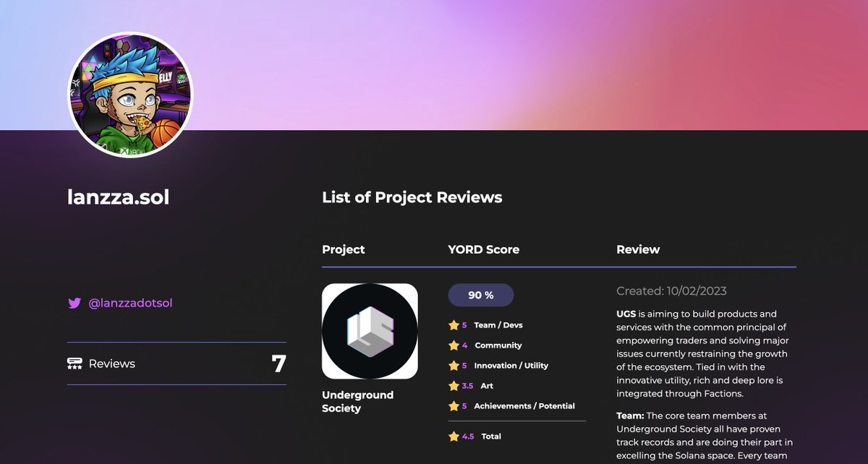Click the 4.5 Total score value

tap(468, 437)
